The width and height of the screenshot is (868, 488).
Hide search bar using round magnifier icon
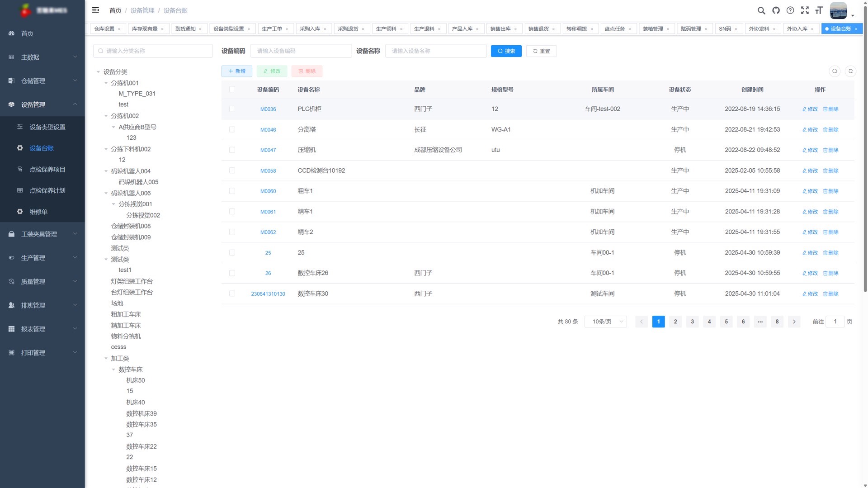pos(835,71)
